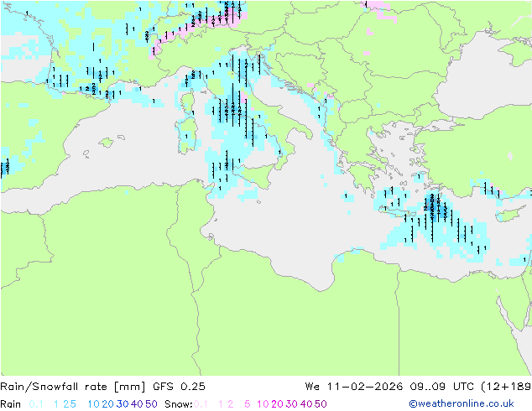Select the Rain legend value 20
Viewport: 532px width, 411px height.
[x=107, y=404]
